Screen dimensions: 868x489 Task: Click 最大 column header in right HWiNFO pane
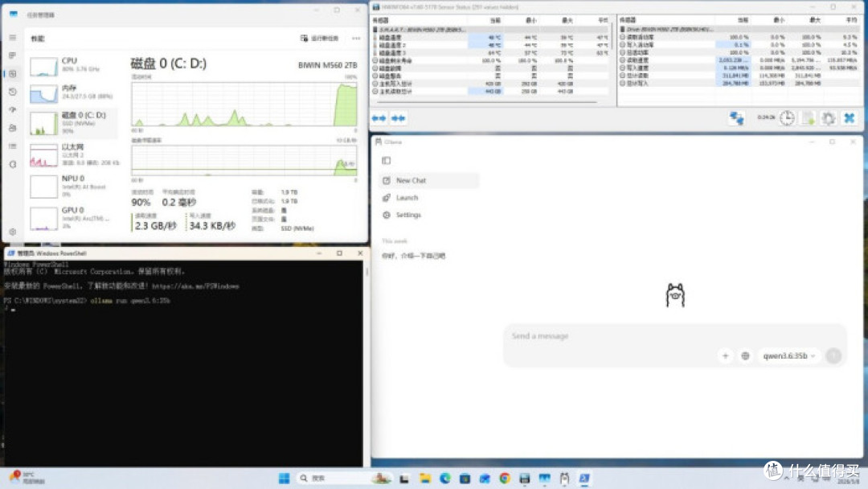tap(815, 20)
